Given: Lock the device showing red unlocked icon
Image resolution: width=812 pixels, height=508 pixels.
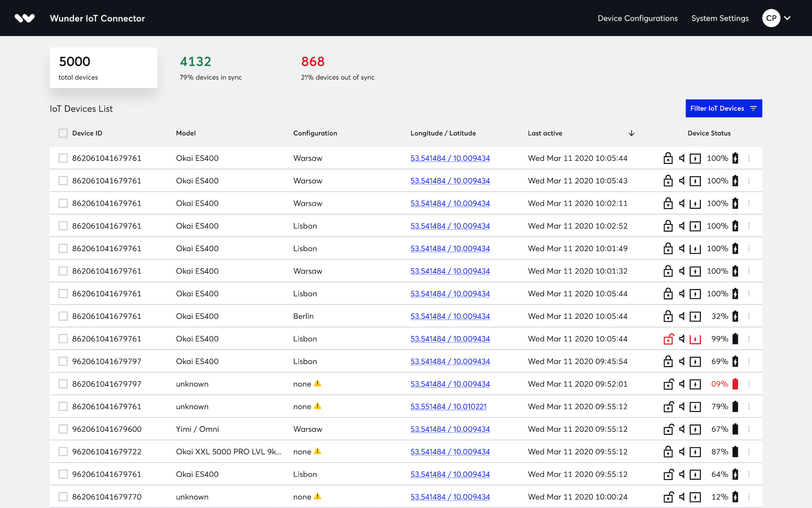Looking at the screenshot, I should pyautogui.click(x=668, y=339).
